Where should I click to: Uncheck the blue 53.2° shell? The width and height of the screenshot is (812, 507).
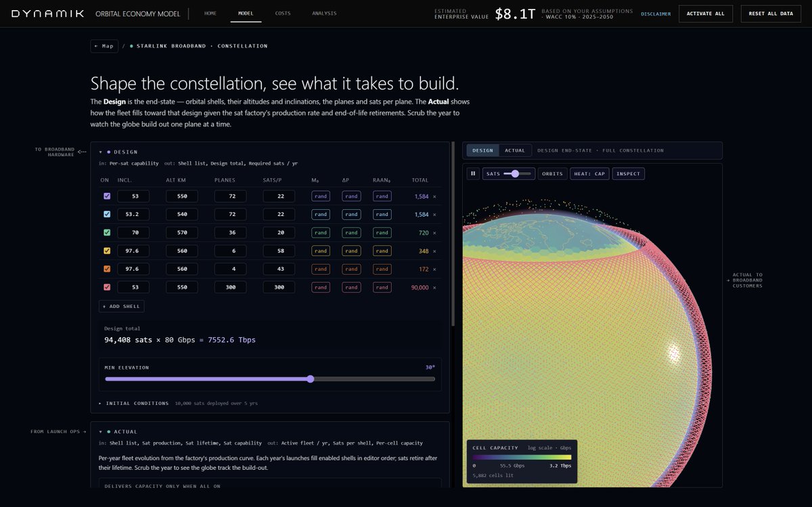point(106,215)
